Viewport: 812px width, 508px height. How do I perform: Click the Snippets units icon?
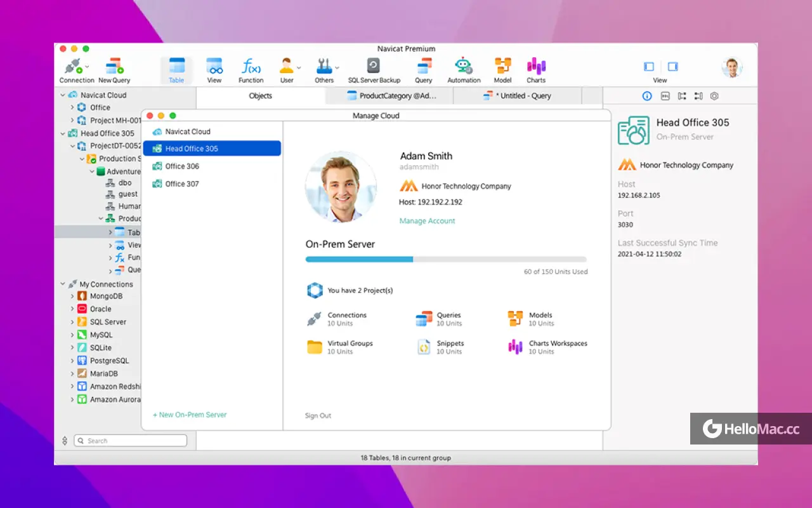[424, 347]
